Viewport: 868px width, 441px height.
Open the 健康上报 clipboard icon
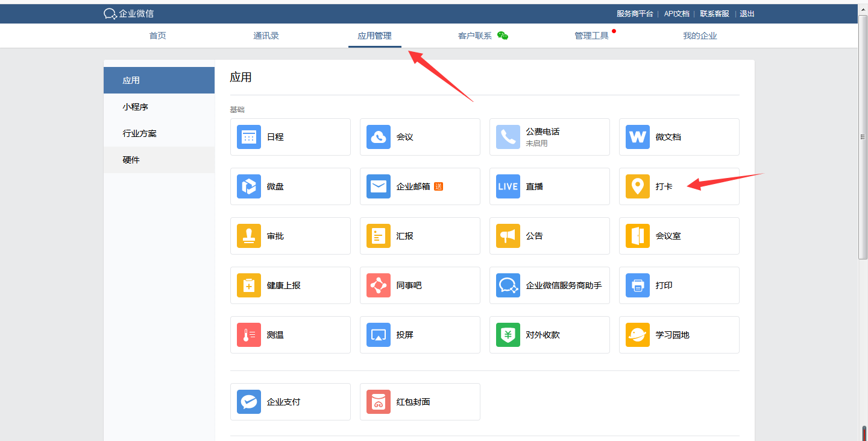click(249, 285)
